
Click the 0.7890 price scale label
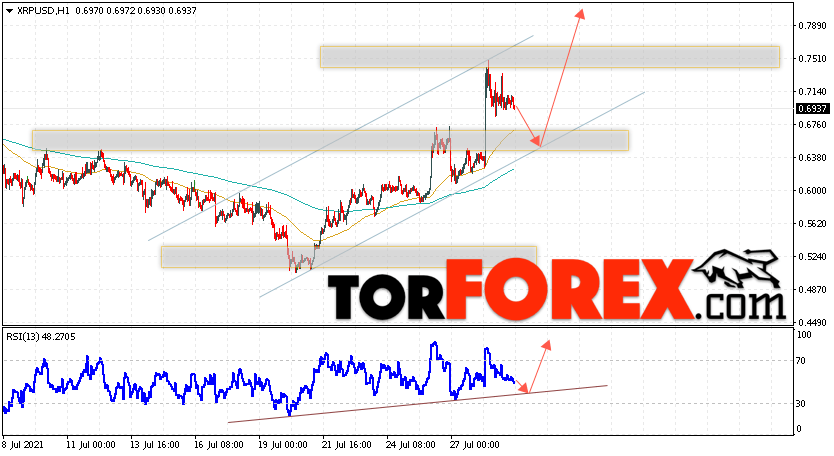coord(813,26)
